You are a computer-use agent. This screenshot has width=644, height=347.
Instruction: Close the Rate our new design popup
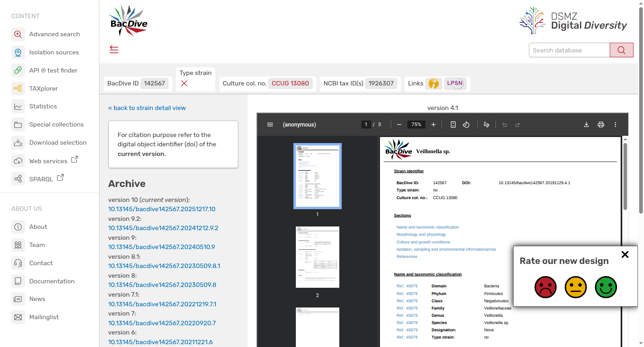pyautogui.click(x=625, y=254)
